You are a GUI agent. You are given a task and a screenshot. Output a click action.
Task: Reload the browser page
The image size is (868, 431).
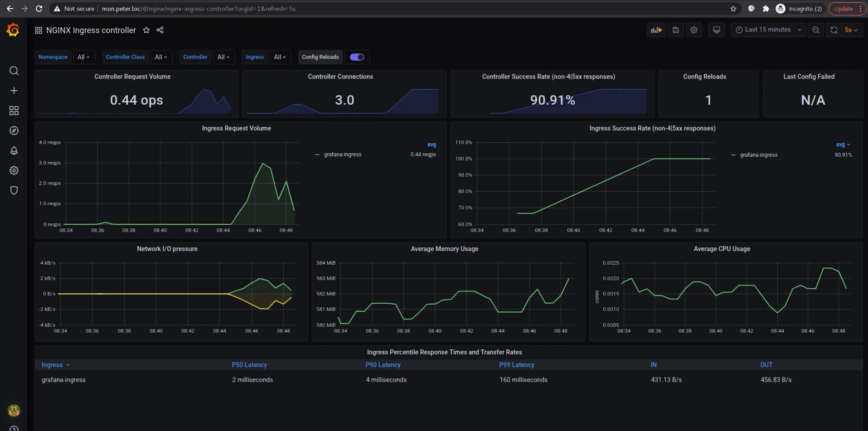[x=39, y=9]
